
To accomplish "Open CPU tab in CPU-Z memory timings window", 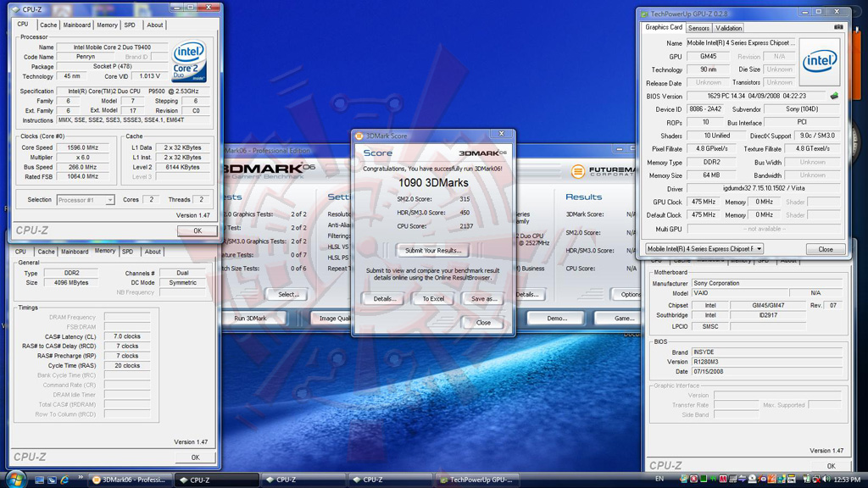I will pos(20,252).
